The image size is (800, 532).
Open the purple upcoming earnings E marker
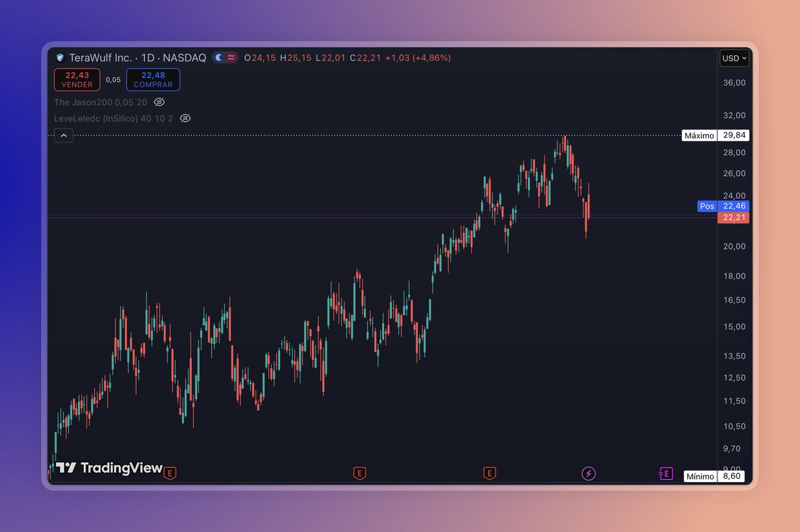[665, 473]
